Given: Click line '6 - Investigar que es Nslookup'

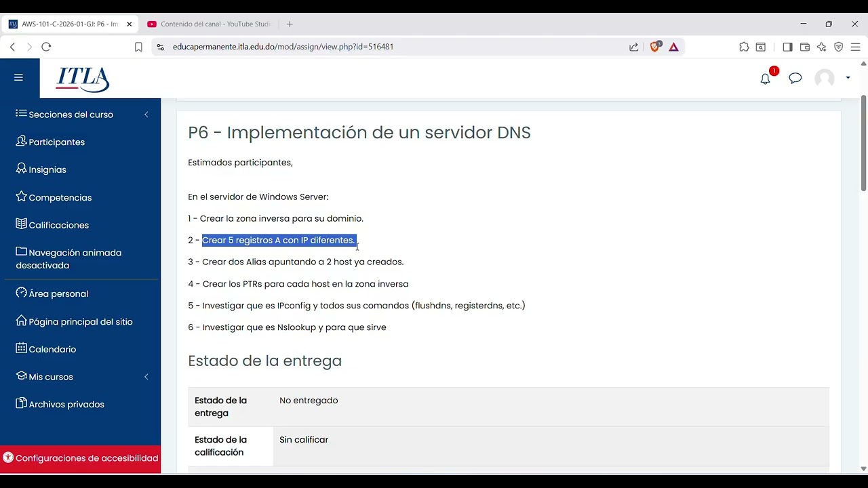Looking at the screenshot, I should (x=287, y=327).
